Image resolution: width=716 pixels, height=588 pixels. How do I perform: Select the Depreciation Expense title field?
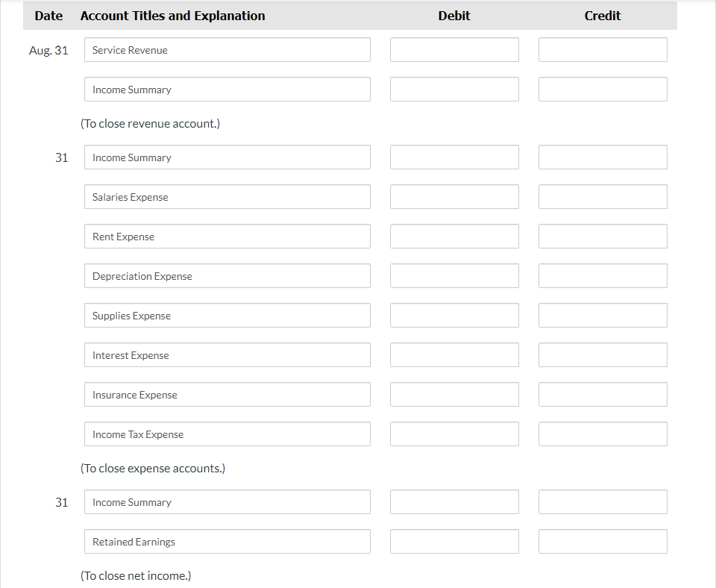pyautogui.click(x=227, y=275)
